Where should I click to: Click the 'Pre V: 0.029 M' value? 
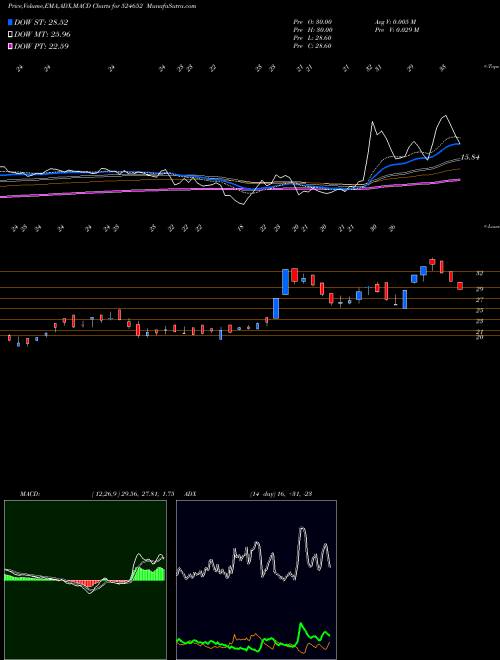tap(396, 30)
